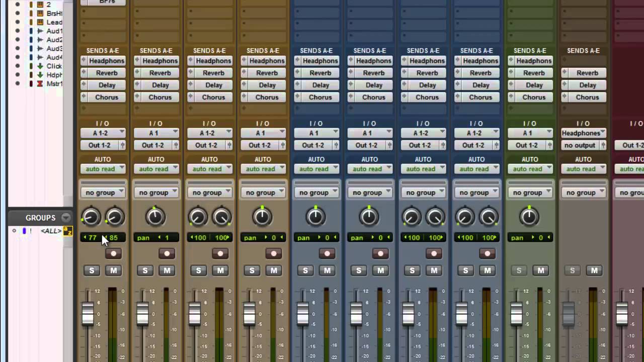644x362 pixels.
Task: Open the 'Headphones' input selector on tenth channel
Action: (x=583, y=133)
